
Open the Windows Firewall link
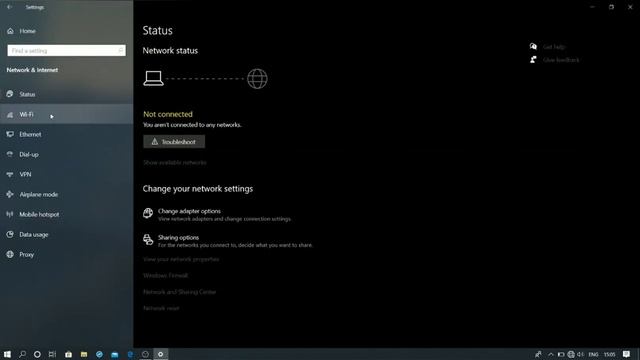[x=165, y=276]
